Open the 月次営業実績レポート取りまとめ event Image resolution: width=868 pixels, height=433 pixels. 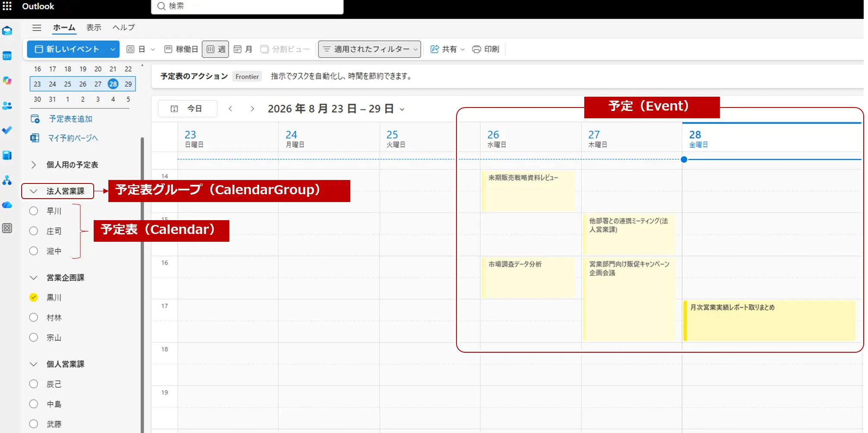pyautogui.click(x=770, y=321)
